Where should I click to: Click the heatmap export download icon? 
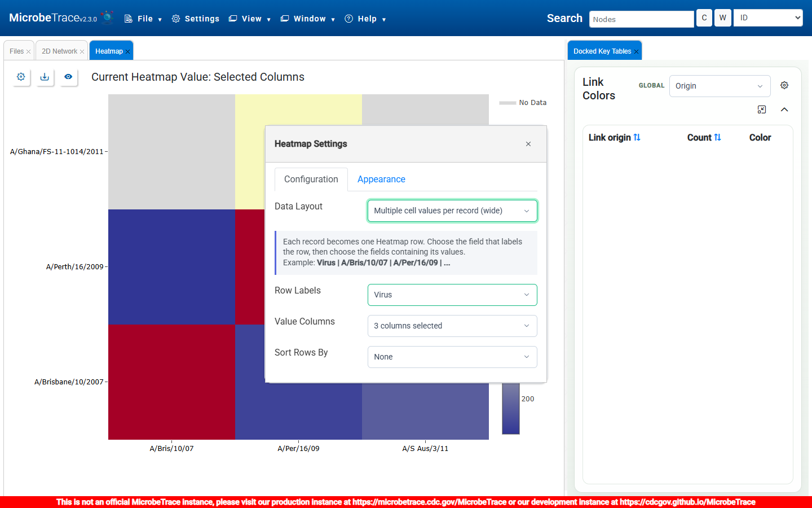tap(45, 77)
